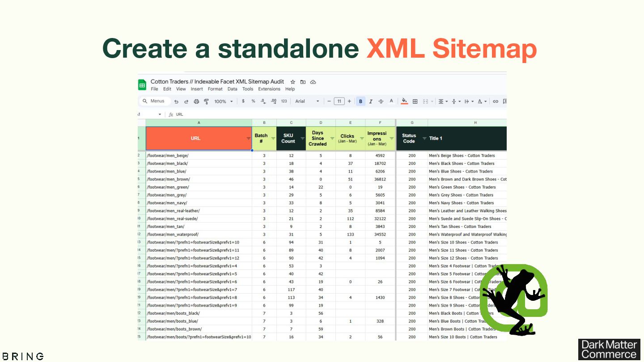
Task: Open the Name box dropdown arrow
Action: 160,114
